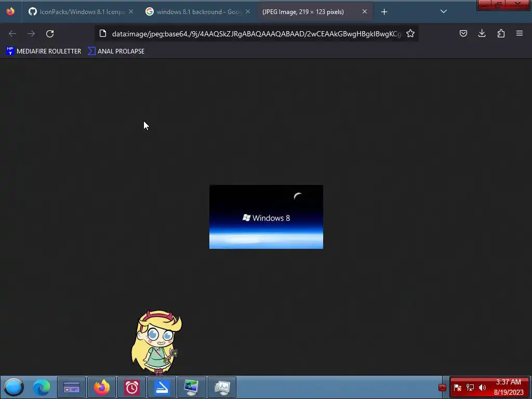
Task: Click the blonde cartoon girl desktop mascot
Action: click(157, 342)
